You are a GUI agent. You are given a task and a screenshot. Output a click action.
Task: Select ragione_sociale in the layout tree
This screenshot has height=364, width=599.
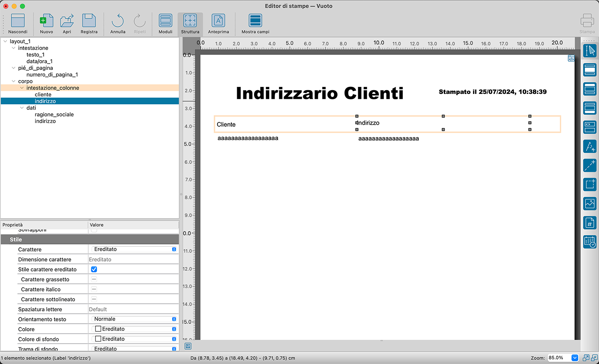coord(54,115)
